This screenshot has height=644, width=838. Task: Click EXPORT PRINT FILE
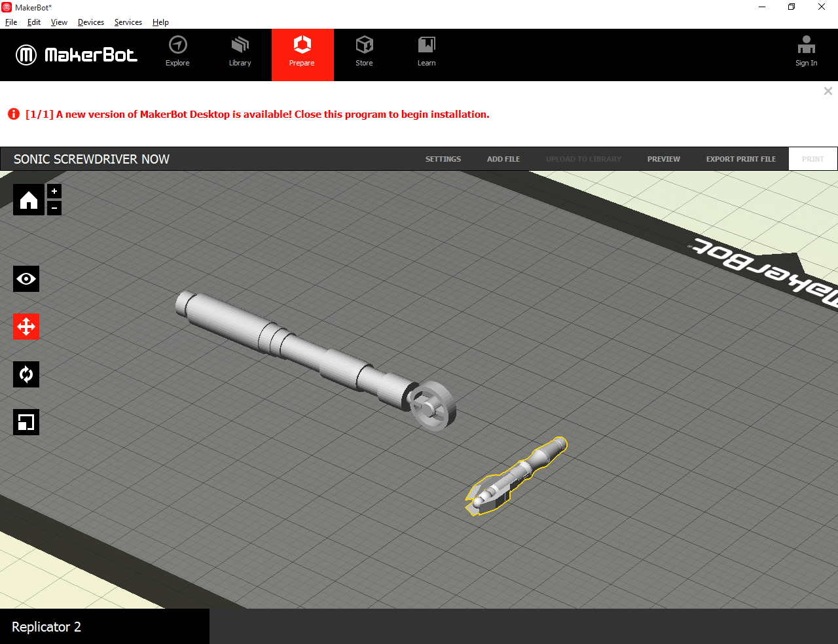click(741, 159)
